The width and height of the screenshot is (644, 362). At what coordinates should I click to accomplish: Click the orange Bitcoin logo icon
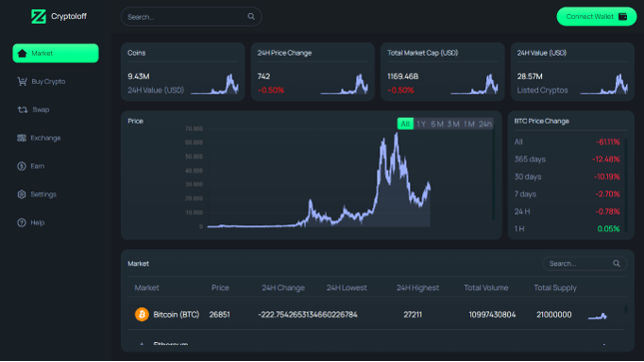(x=142, y=314)
